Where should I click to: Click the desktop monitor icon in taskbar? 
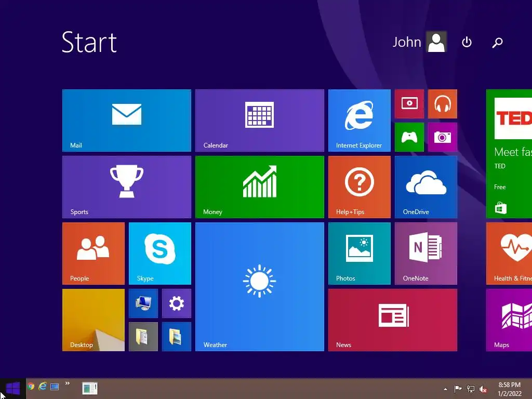[55, 387]
